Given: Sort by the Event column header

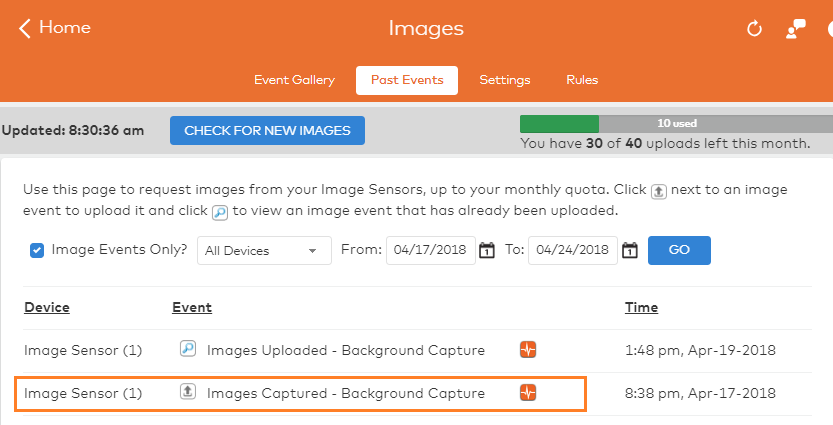Looking at the screenshot, I should [x=192, y=308].
